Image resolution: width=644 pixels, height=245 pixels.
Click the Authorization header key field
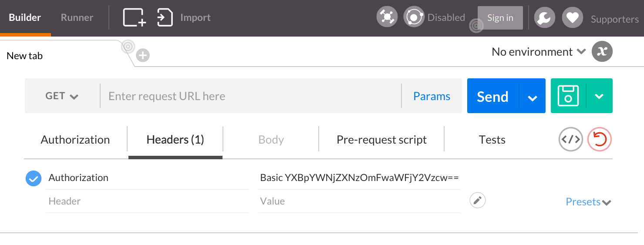[147, 178]
